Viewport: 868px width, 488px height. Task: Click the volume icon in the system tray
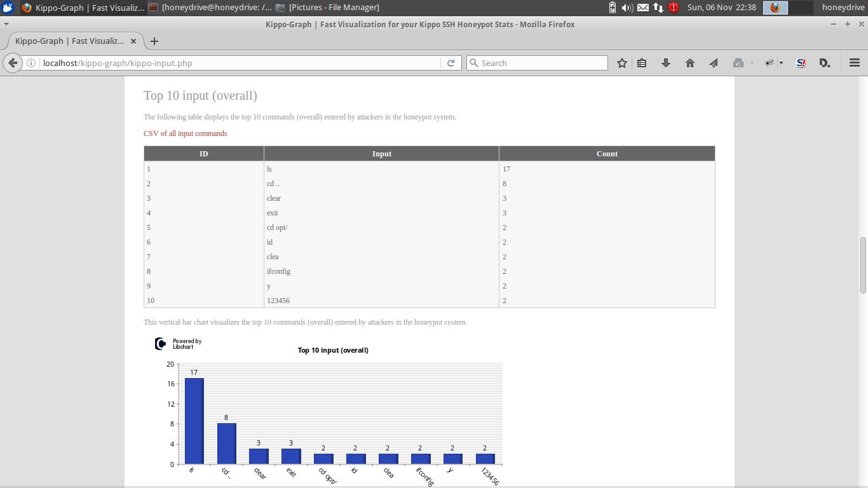pos(627,8)
